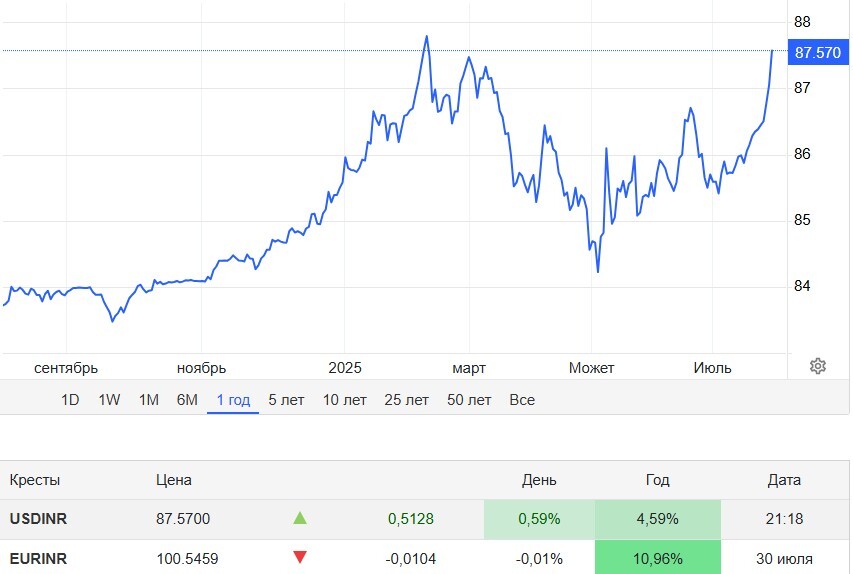Show the '5 лет' chart range
This screenshot has height=574, width=853.
pyautogui.click(x=286, y=400)
